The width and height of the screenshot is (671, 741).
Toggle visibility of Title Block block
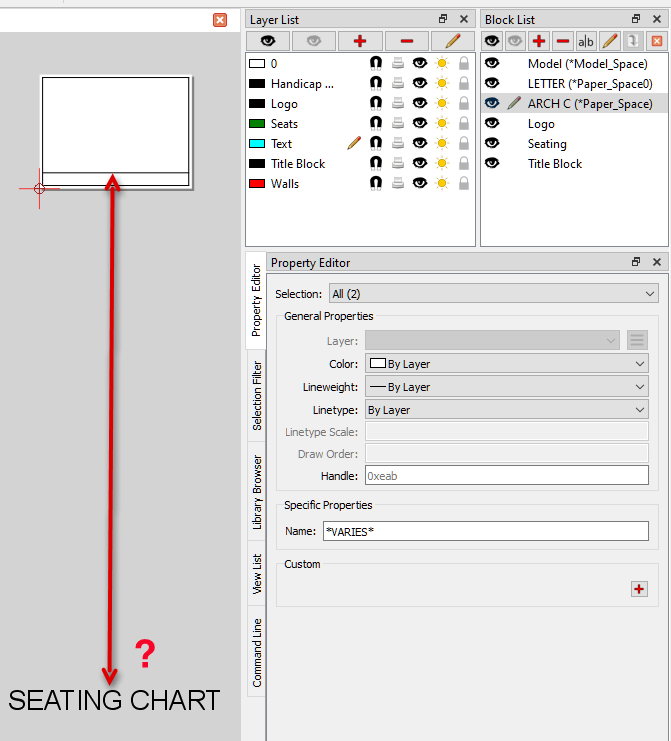[x=492, y=163]
